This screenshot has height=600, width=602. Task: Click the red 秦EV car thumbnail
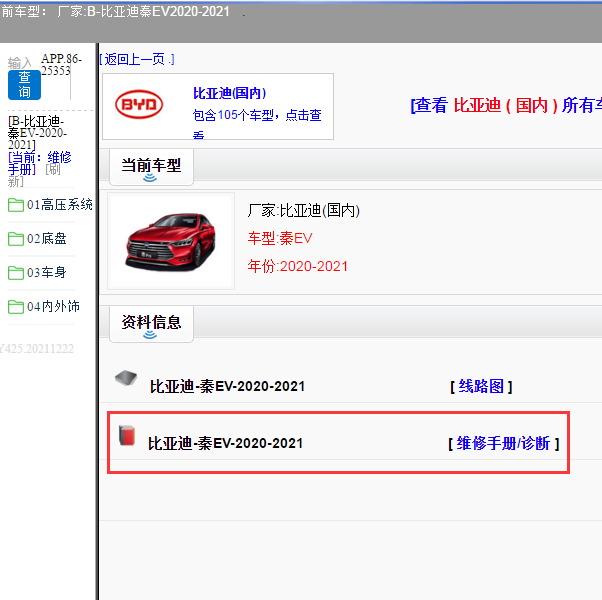click(171, 241)
